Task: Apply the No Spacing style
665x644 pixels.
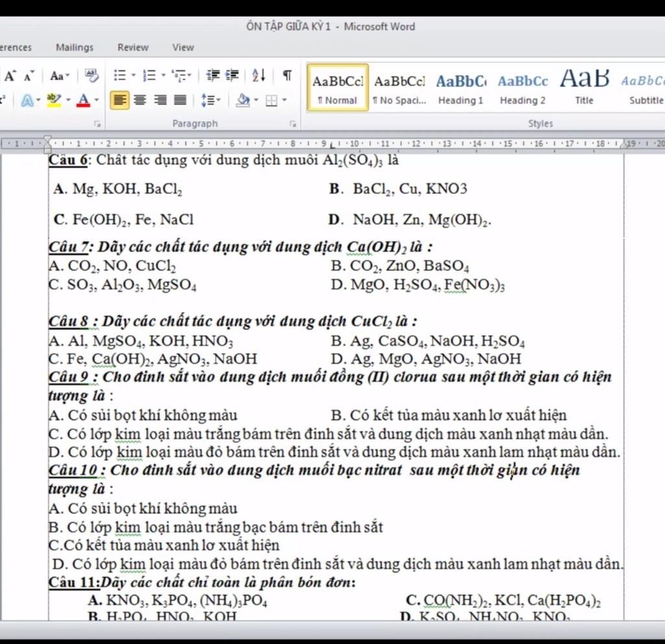Action: coord(399,88)
